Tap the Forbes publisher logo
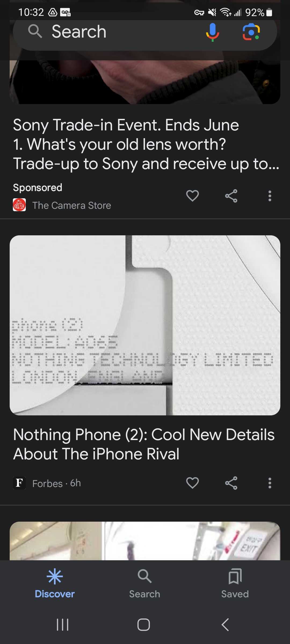Image resolution: width=290 pixels, height=644 pixels. (19, 483)
